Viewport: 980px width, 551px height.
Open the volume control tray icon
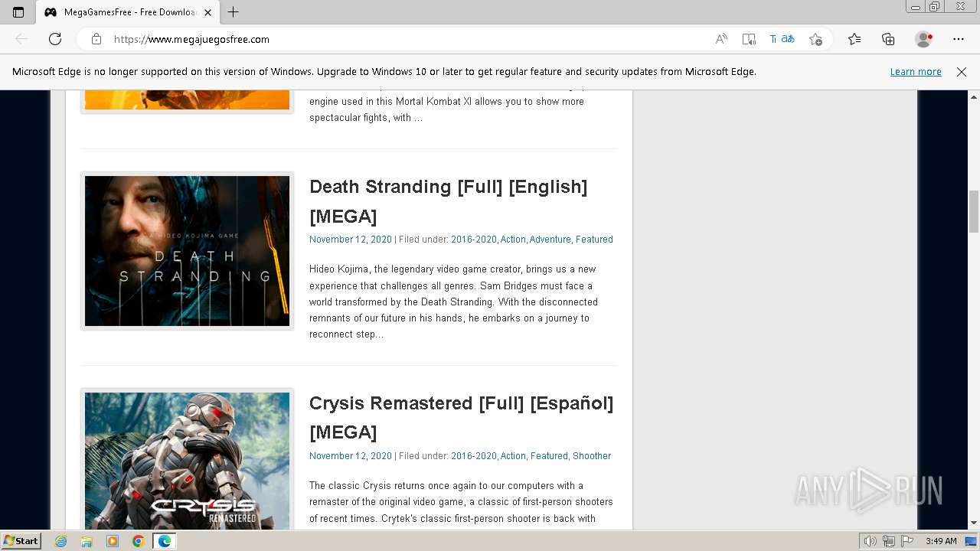click(871, 541)
